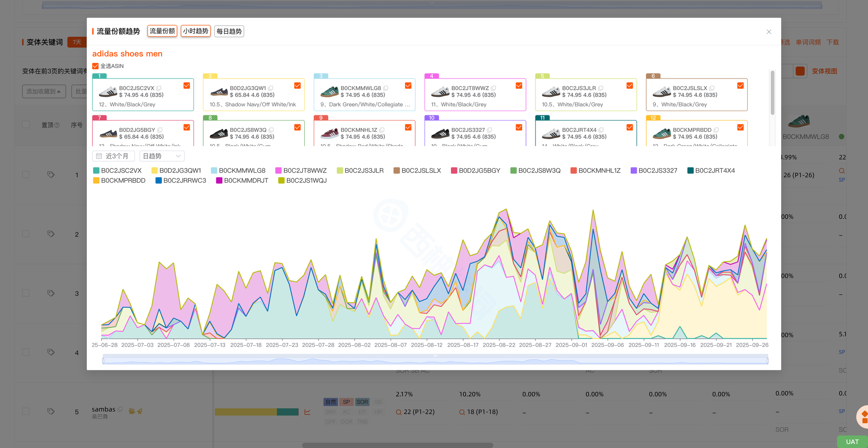Toggle checkbox on B0C2JT8WWZ card

(x=519, y=86)
